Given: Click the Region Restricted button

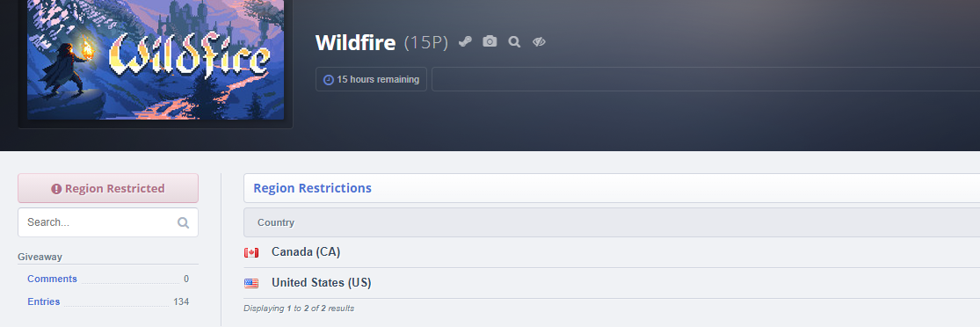Looking at the screenshot, I should tap(108, 188).
